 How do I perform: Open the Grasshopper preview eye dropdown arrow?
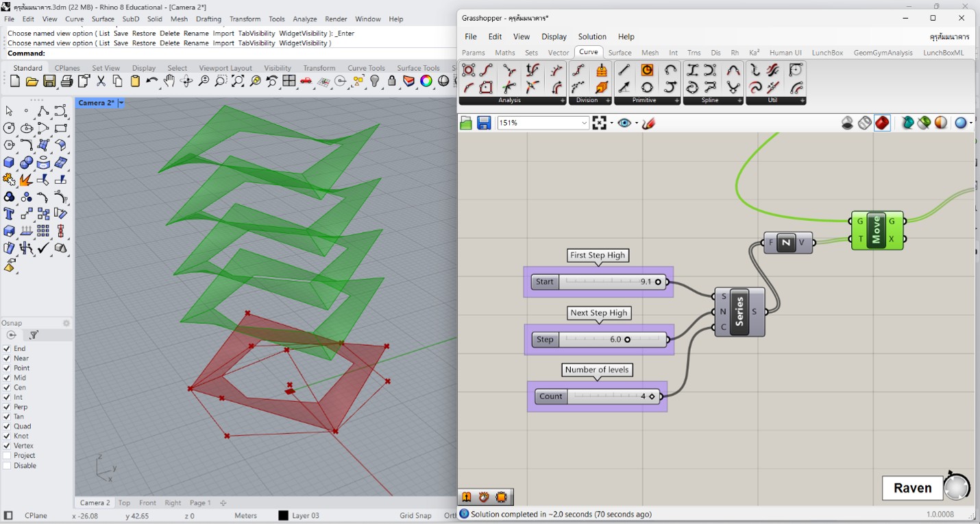(637, 123)
